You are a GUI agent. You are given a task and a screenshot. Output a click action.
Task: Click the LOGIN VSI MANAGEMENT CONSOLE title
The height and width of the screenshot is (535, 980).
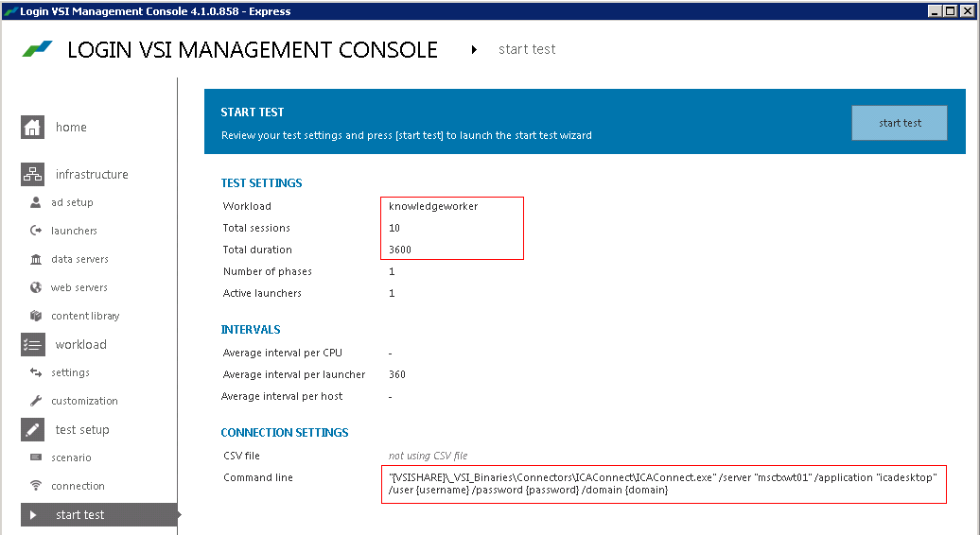253,50
